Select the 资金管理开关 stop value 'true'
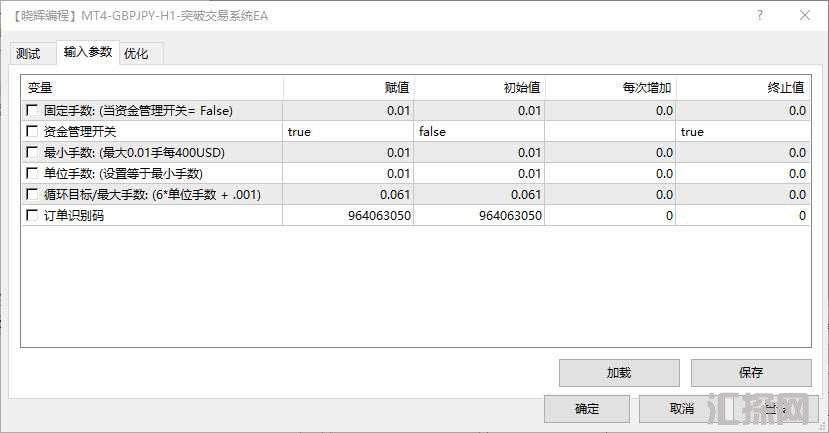 pos(743,132)
